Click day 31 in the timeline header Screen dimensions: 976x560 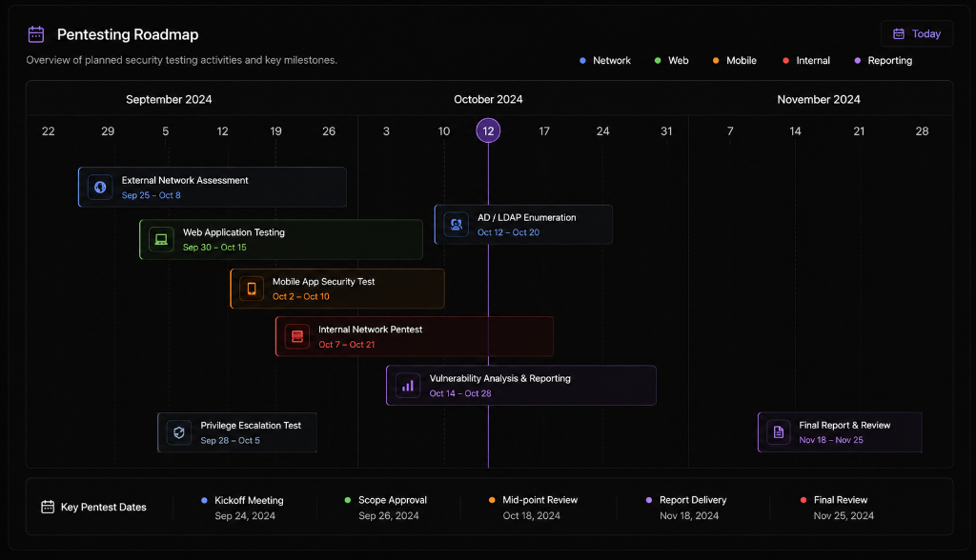[x=666, y=131]
